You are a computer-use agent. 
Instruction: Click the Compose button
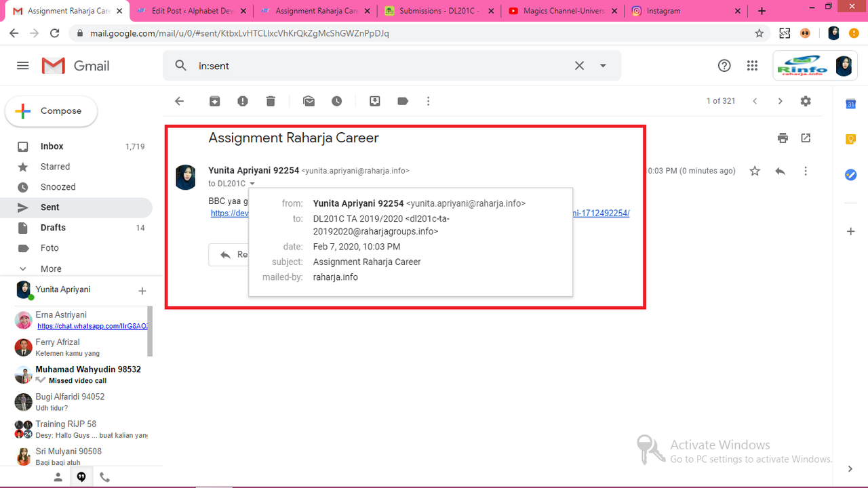(x=52, y=111)
